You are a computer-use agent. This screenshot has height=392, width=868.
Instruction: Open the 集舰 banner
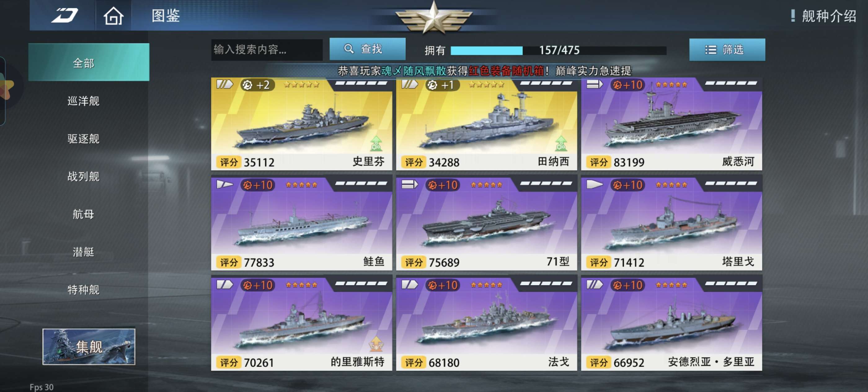pyautogui.click(x=89, y=346)
